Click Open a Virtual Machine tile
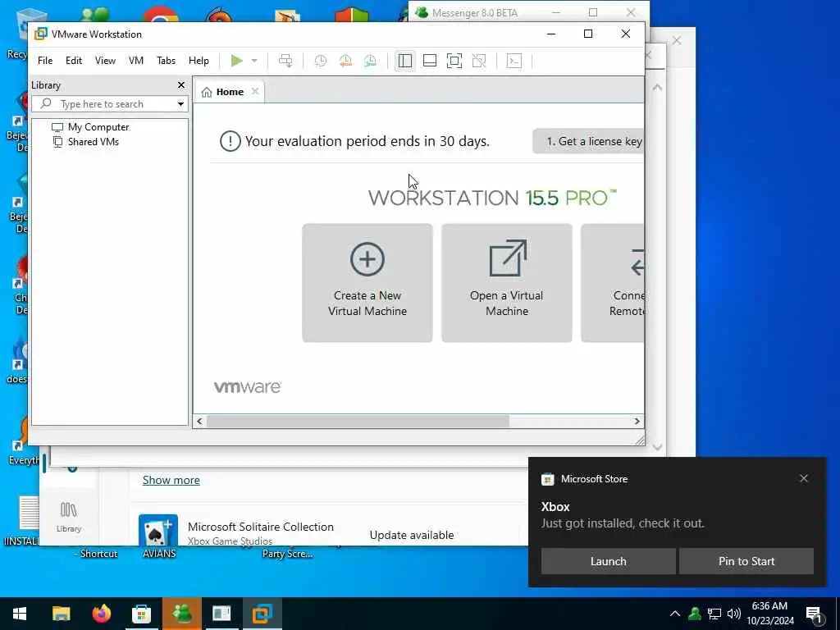The width and height of the screenshot is (840, 630). coord(507,283)
